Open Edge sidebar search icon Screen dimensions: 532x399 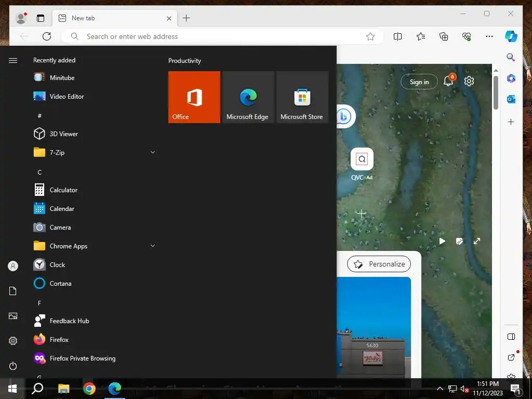511,57
